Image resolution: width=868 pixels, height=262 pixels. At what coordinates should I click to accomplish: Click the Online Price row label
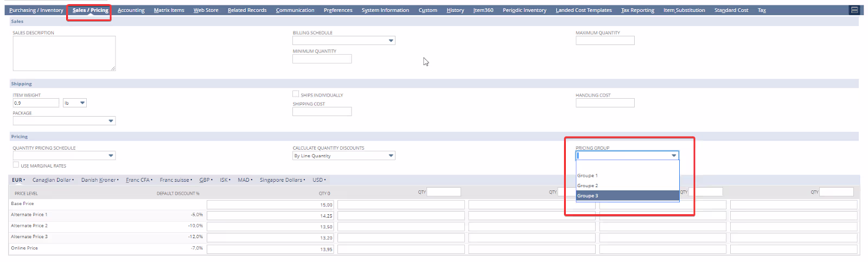24,248
